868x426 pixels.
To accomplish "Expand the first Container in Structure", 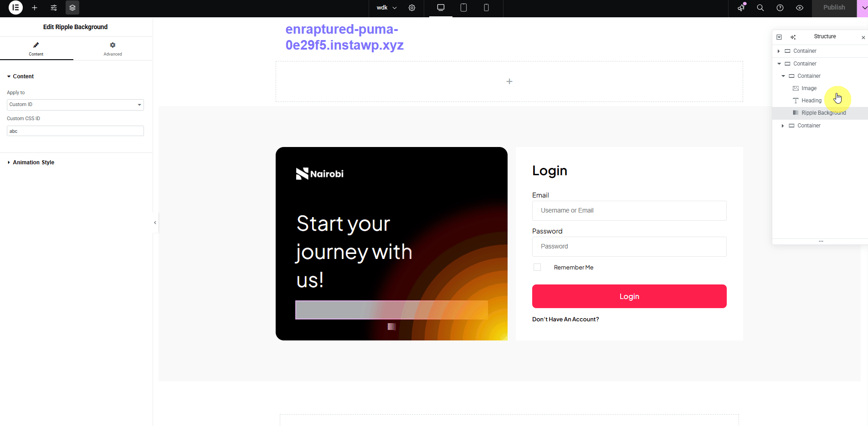I will (779, 51).
